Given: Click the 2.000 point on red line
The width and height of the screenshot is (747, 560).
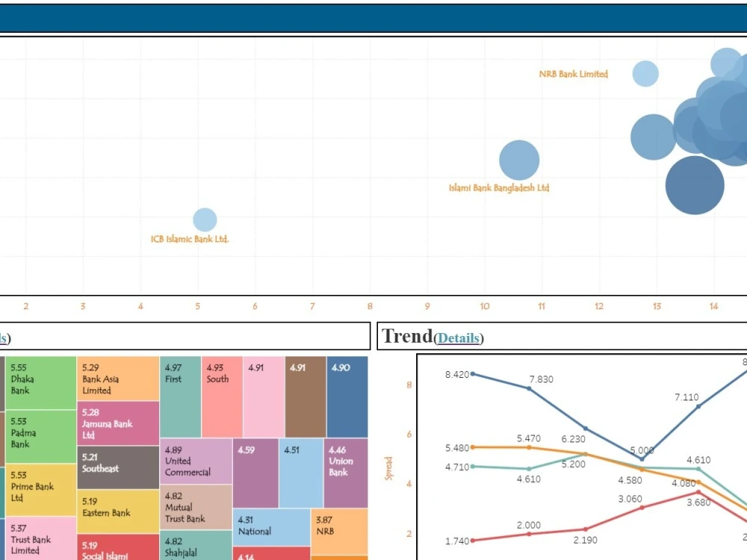Looking at the screenshot, I should tap(530, 534).
